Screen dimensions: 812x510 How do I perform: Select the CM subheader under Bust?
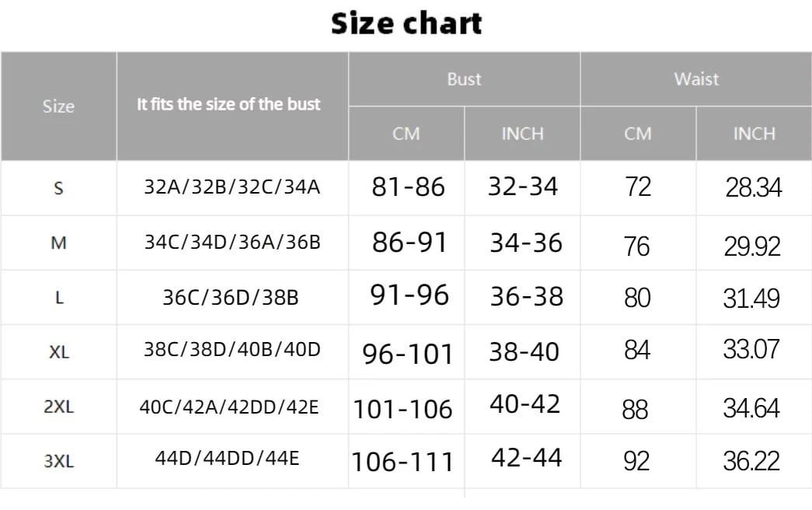pyautogui.click(x=406, y=134)
